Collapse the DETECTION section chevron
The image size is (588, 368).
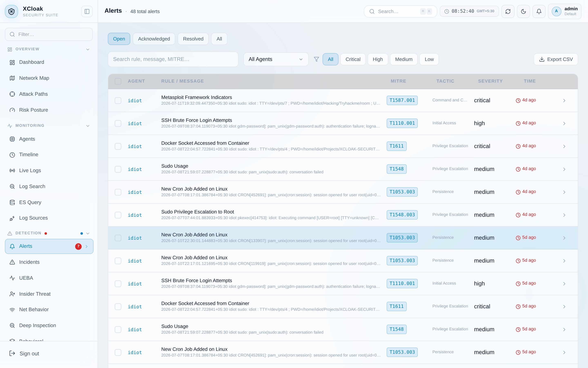click(88, 233)
